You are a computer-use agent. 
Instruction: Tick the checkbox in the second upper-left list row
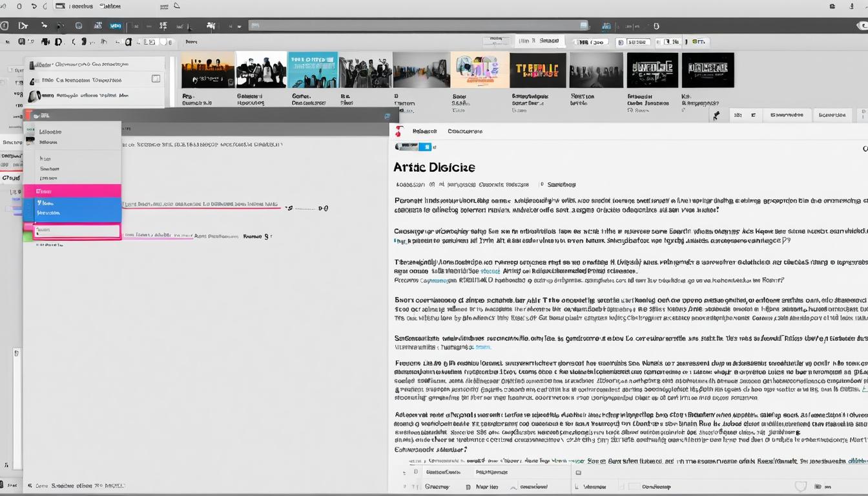coord(156,79)
